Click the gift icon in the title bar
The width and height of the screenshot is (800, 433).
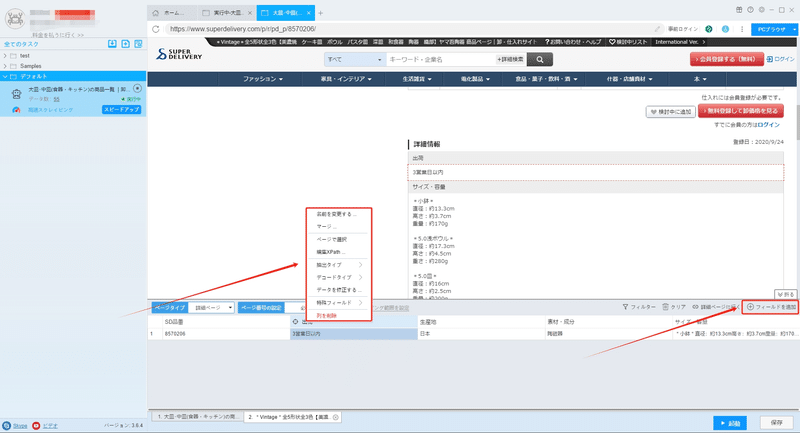pos(739,10)
